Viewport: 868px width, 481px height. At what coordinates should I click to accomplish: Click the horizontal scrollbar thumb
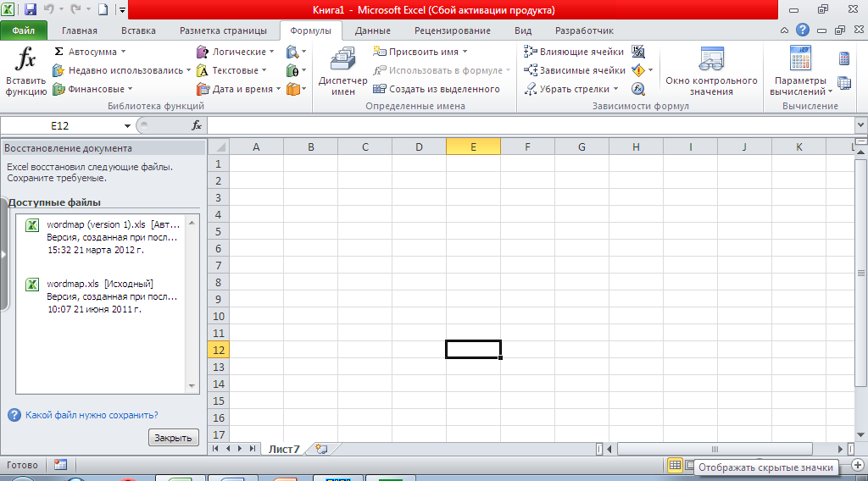pyautogui.click(x=715, y=449)
